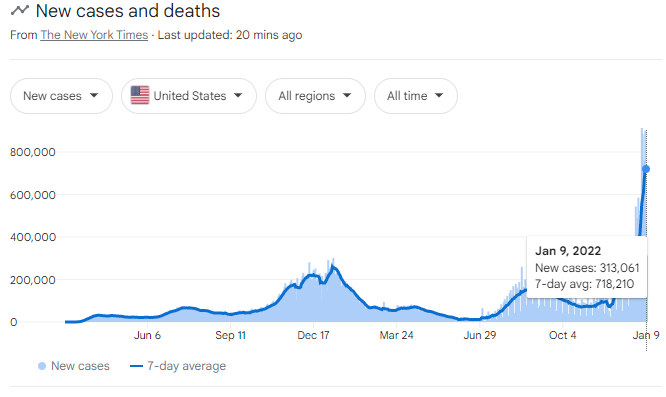Viewport: 666px width, 397px height.
Task: Select the Jan 9 data point marker
Action: [x=646, y=169]
